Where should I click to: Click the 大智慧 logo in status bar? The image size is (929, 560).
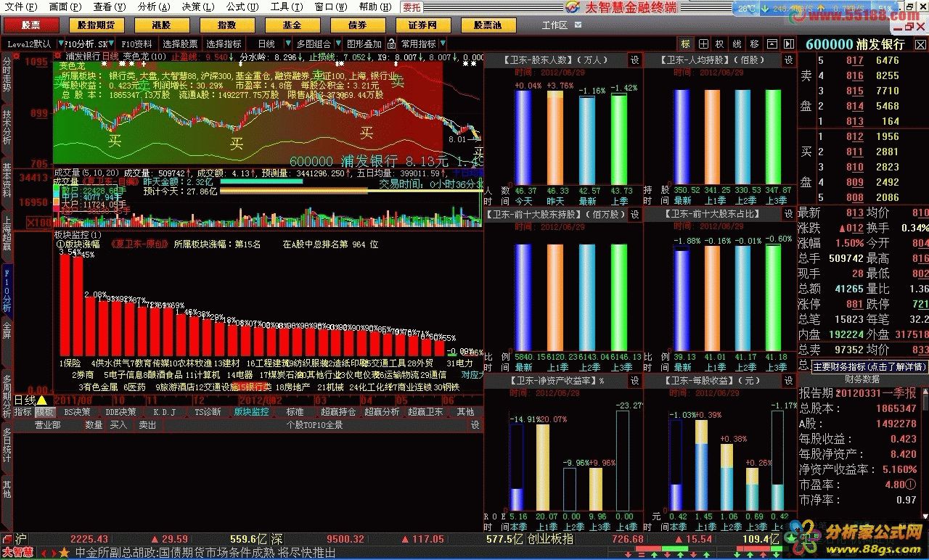(x=17, y=553)
